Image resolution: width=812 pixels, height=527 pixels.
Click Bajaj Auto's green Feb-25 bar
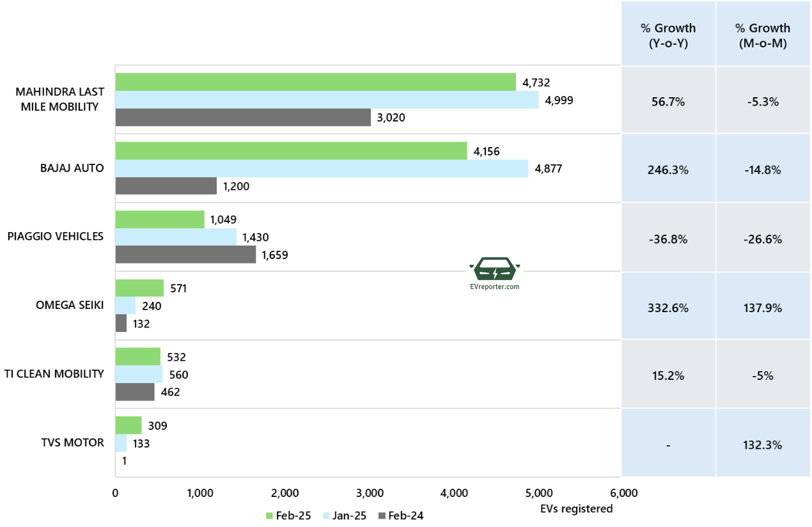[x=292, y=151]
